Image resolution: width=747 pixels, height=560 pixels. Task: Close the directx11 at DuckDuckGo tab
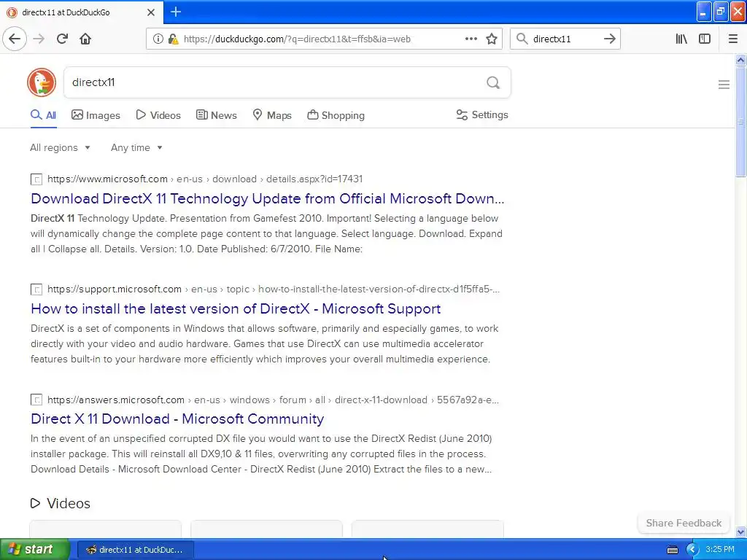(150, 12)
